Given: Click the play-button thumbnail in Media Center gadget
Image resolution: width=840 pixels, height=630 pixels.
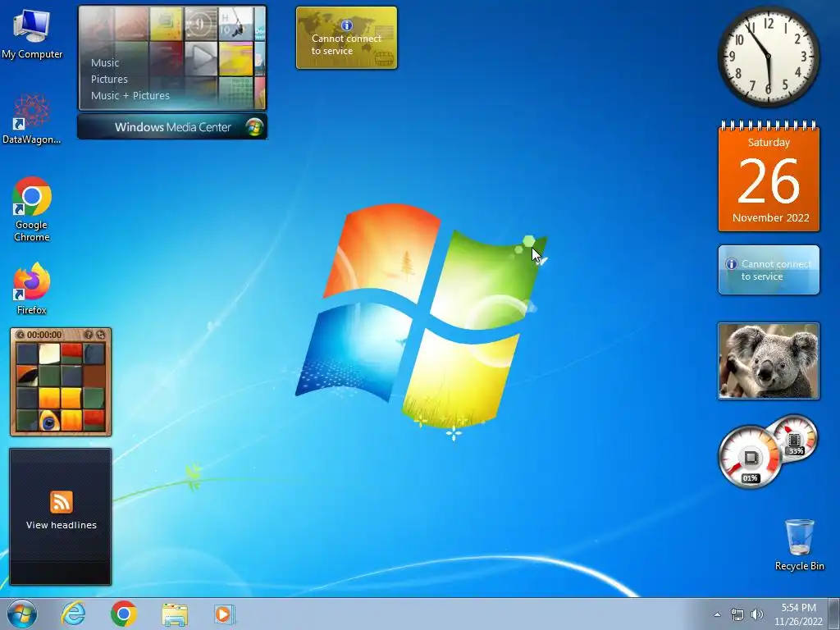Looking at the screenshot, I should 202,58.
